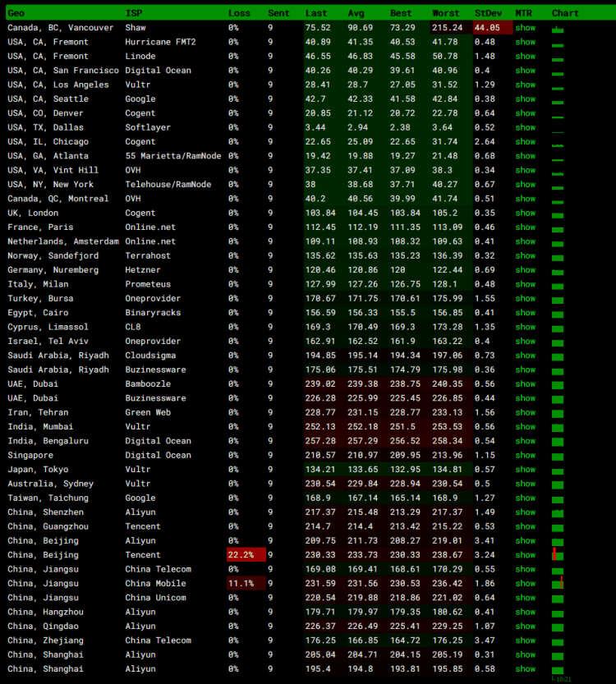Click 'Taiwan, Taichung' geo cell
This screenshot has height=684, width=616.
(48, 498)
